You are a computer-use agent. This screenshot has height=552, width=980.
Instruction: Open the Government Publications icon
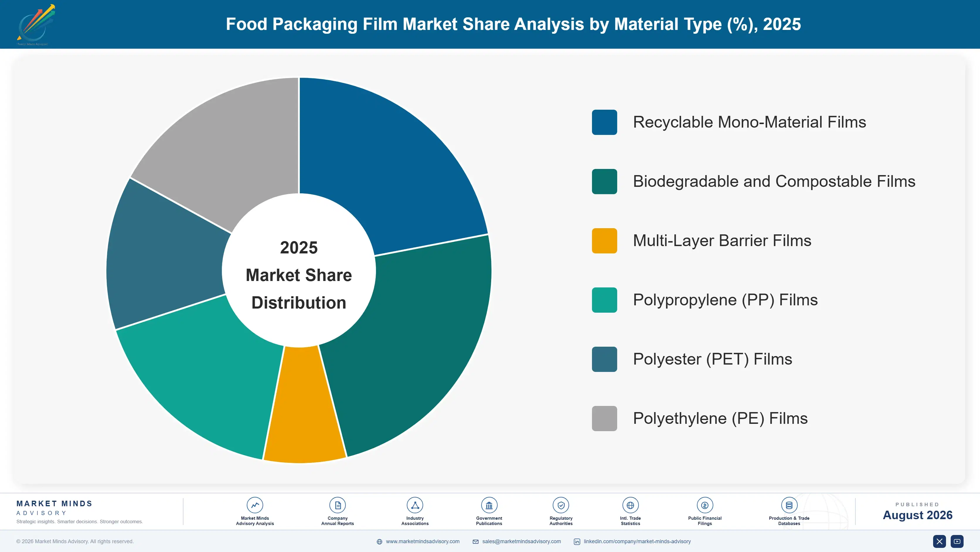tap(489, 505)
